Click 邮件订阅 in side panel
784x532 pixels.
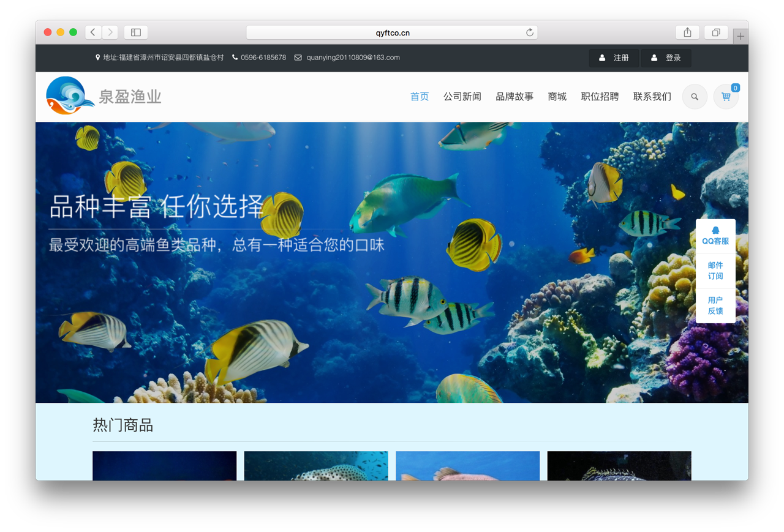[x=715, y=271]
